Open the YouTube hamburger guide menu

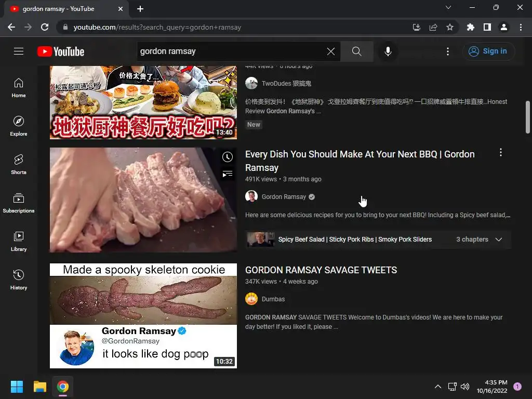19,51
